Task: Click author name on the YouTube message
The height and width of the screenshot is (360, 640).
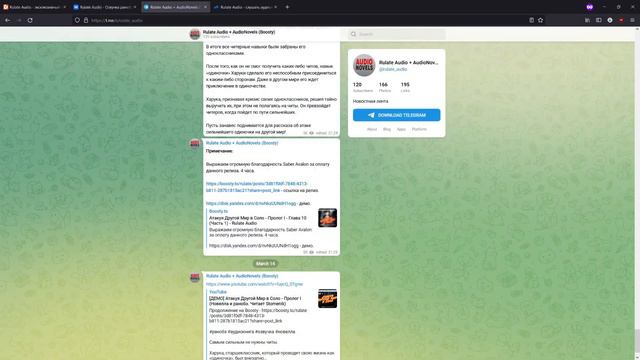Action: click(x=242, y=276)
